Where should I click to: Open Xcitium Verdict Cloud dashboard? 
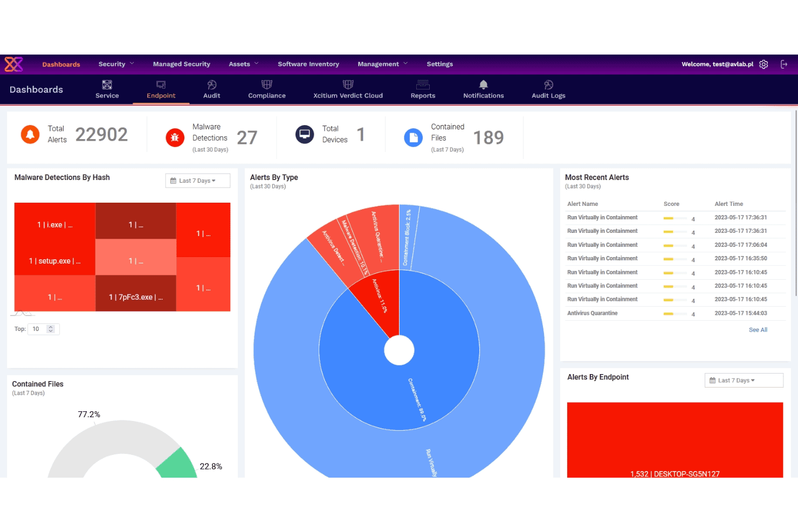coord(348,89)
